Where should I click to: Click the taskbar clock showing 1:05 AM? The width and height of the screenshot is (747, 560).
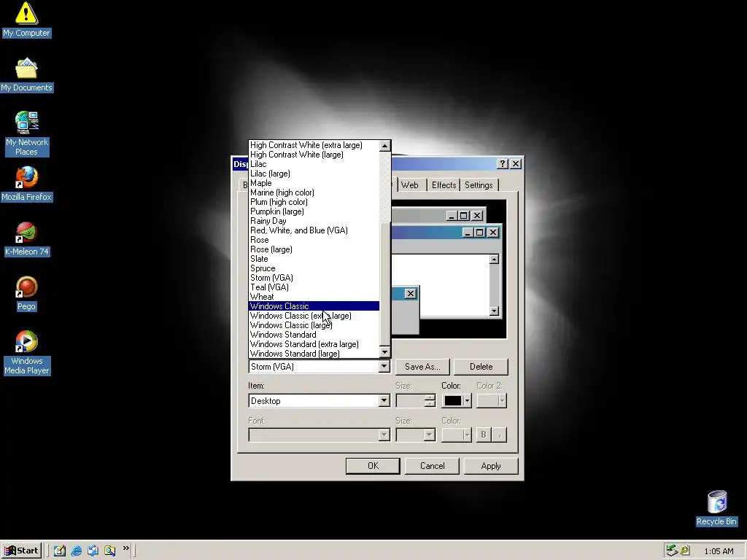coord(719,551)
